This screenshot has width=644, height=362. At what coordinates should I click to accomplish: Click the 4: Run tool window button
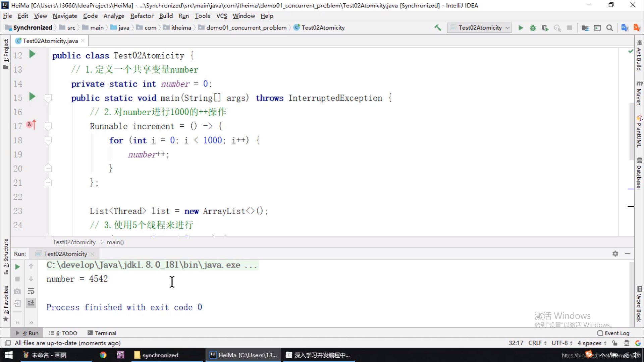(x=27, y=333)
